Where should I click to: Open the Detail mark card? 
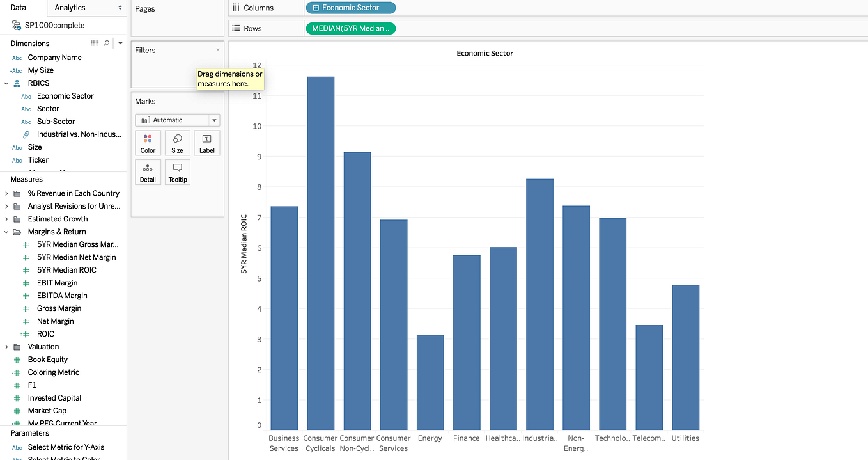(148, 172)
